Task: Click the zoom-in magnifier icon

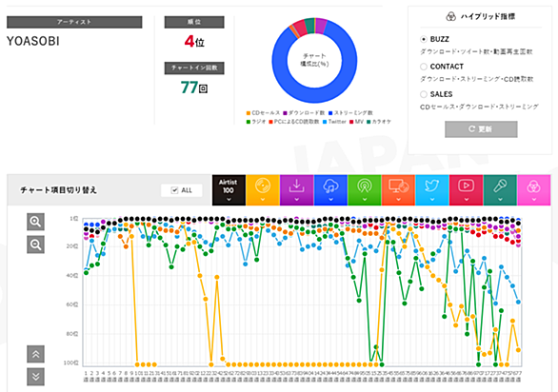Action: click(x=35, y=222)
